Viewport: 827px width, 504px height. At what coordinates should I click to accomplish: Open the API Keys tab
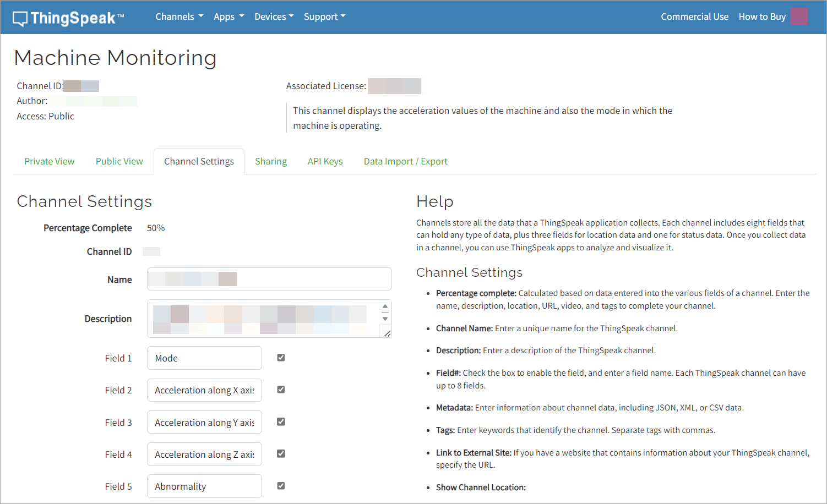[325, 161]
